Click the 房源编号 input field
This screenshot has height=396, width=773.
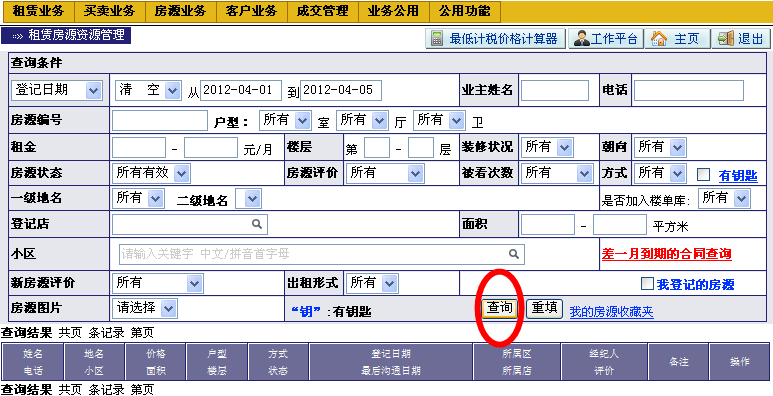tap(160, 120)
